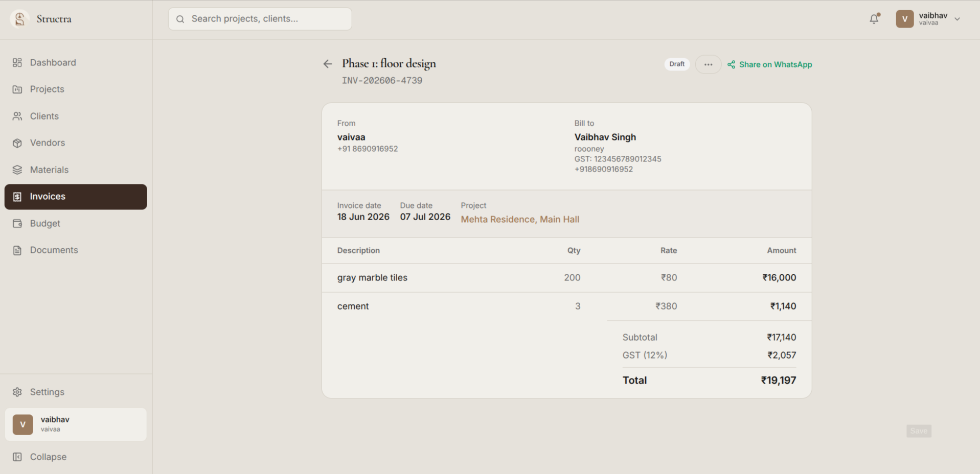Click the Collapse sidebar icon
980x474 pixels.
pos(17,457)
